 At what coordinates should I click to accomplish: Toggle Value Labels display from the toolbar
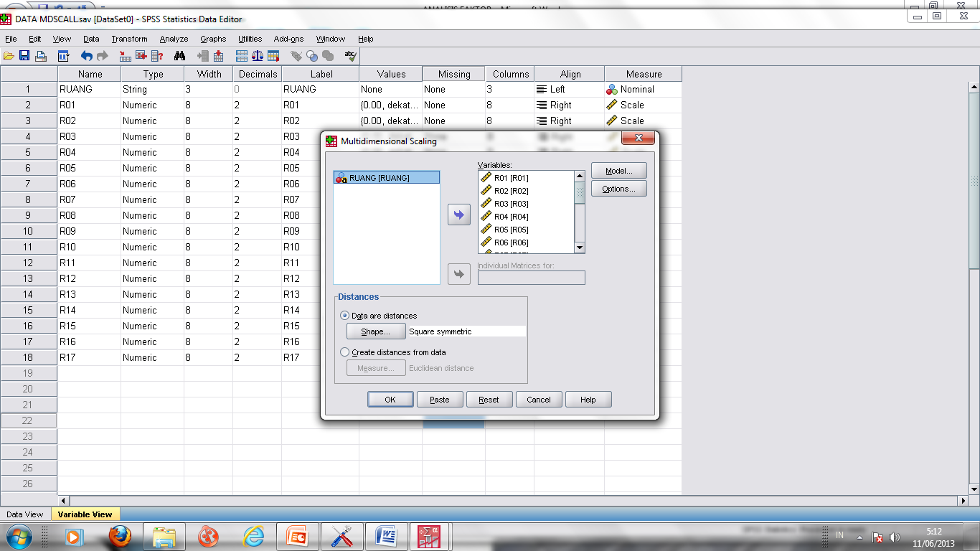[x=294, y=55]
